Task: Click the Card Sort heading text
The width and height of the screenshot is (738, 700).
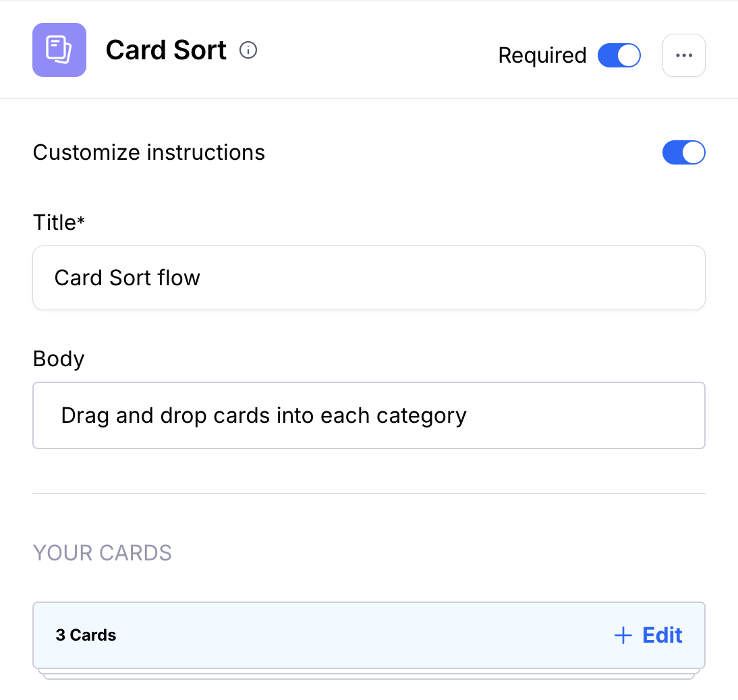Action: [166, 51]
